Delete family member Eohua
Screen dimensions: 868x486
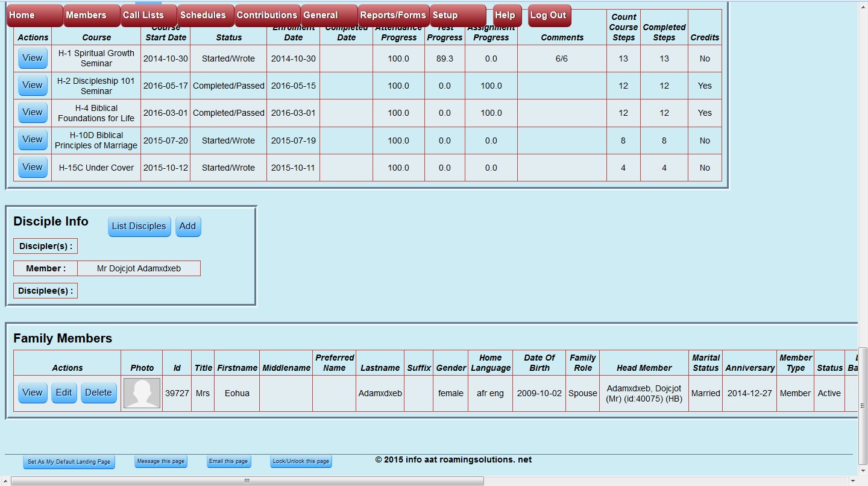pyautogui.click(x=99, y=393)
